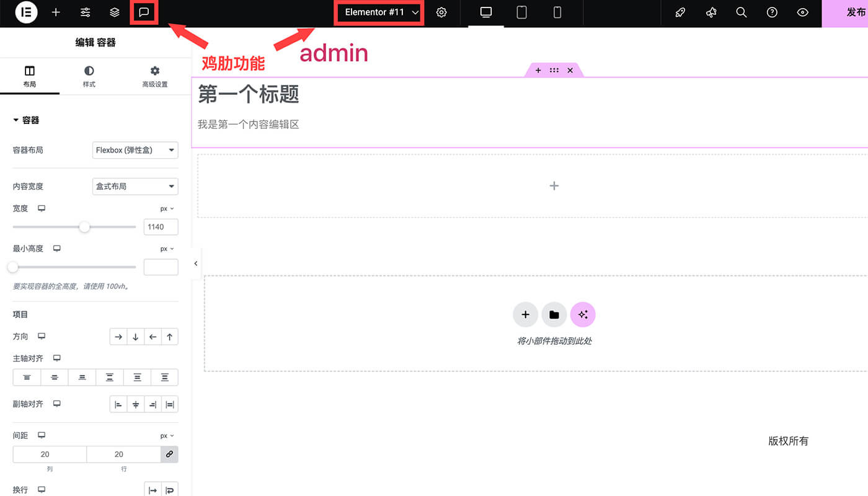Set direction to reversed row left arrow
Screen dimensions: 868x496
[x=153, y=337]
